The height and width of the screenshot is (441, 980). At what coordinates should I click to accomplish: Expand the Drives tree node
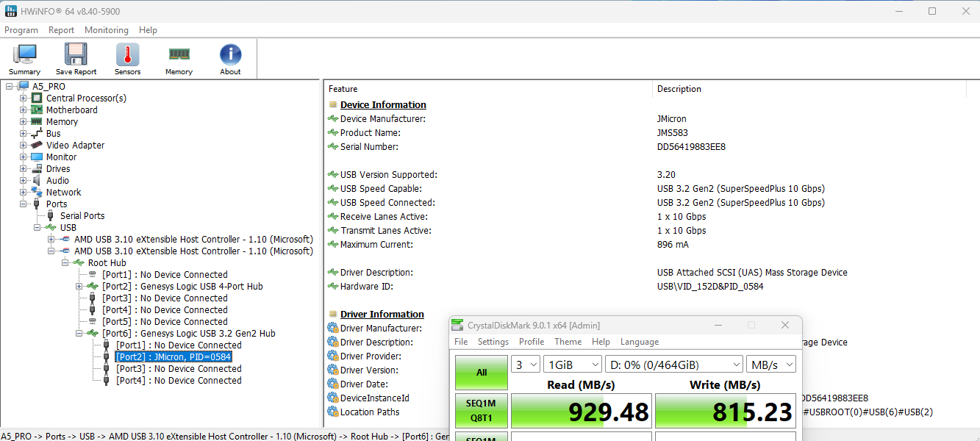tap(24, 169)
